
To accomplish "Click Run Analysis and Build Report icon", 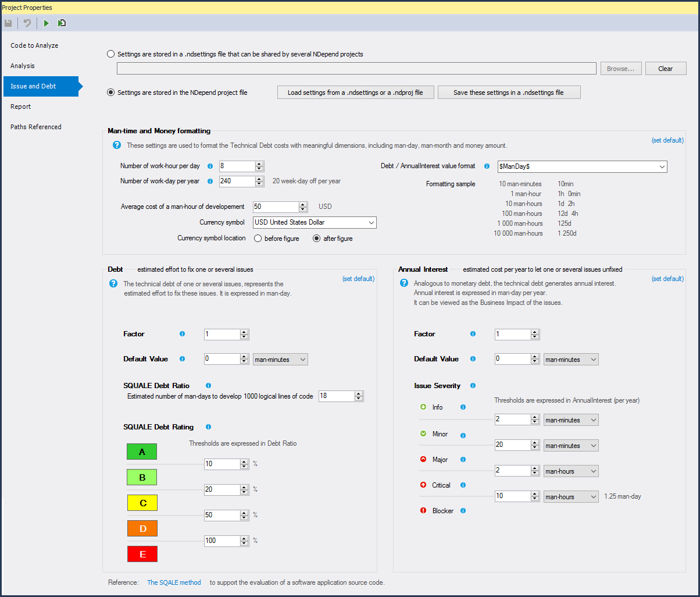I will pos(62,23).
